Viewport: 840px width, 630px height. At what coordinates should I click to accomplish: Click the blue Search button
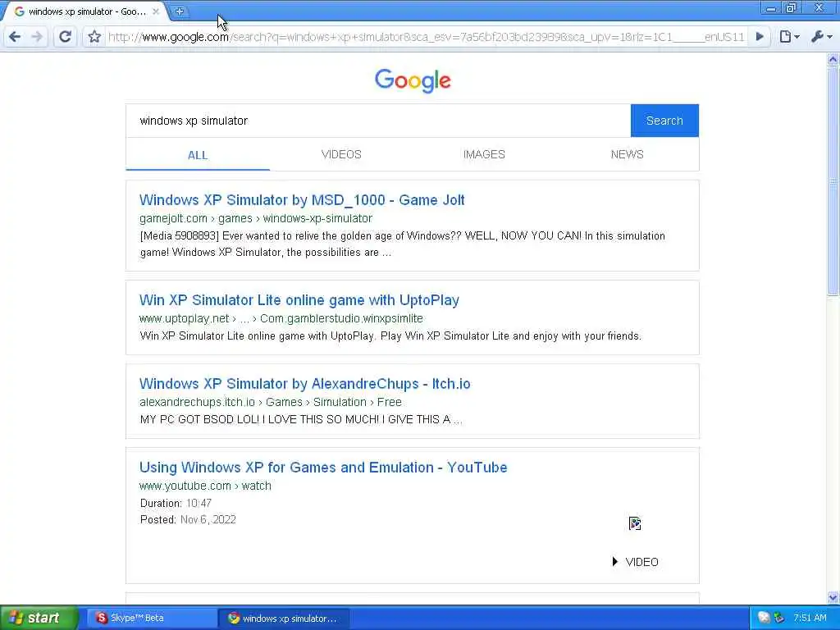point(664,121)
